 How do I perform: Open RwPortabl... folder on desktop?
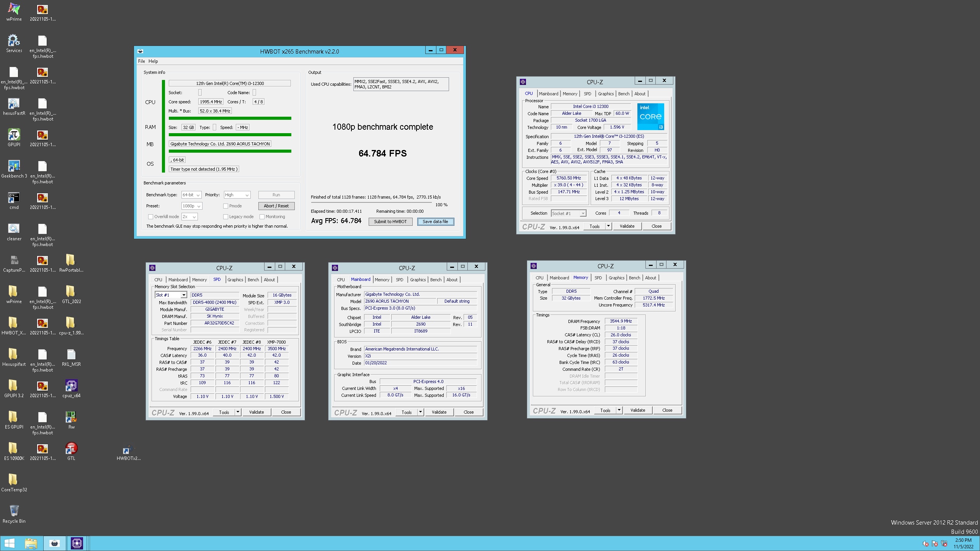tap(71, 263)
